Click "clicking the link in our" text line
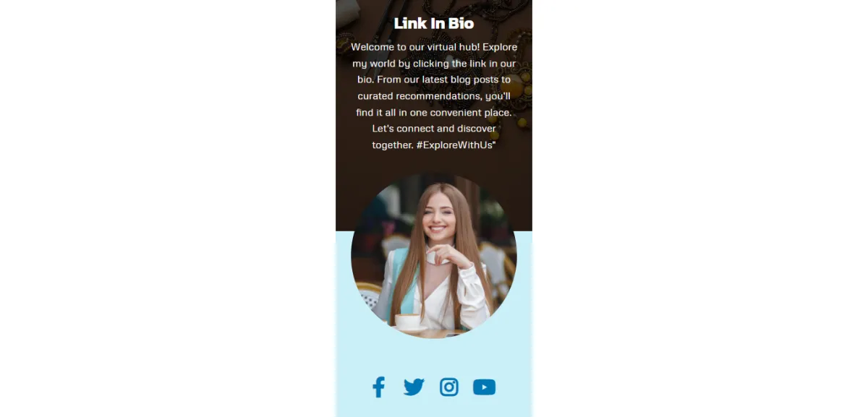Viewport: 868px width, 417px height. click(434, 64)
